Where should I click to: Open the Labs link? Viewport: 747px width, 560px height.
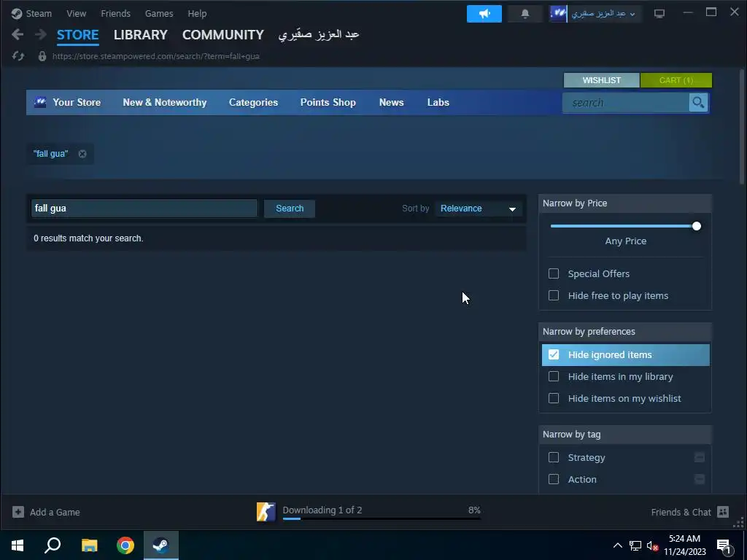click(x=438, y=102)
